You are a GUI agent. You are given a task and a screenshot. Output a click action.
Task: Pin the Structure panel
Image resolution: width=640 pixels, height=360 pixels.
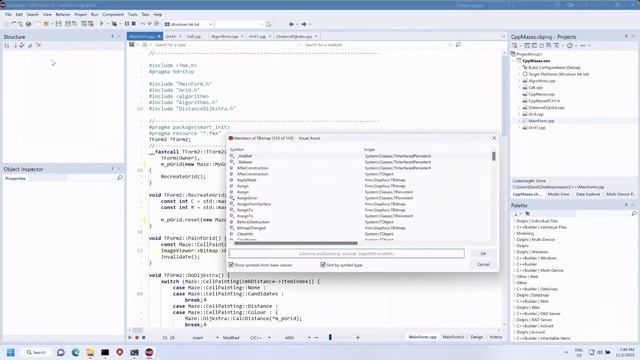coord(113,36)
